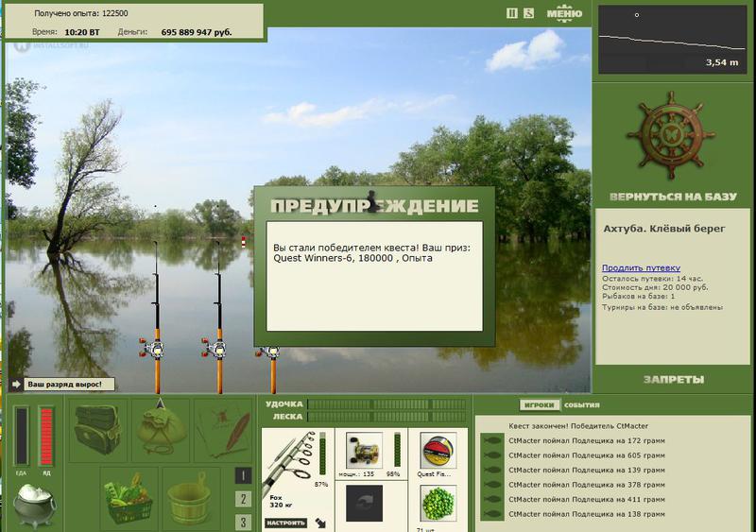Click the fish icon beside 411 грамм entry
This screenshot has height=532, width=756.
[x=491, y=499]
